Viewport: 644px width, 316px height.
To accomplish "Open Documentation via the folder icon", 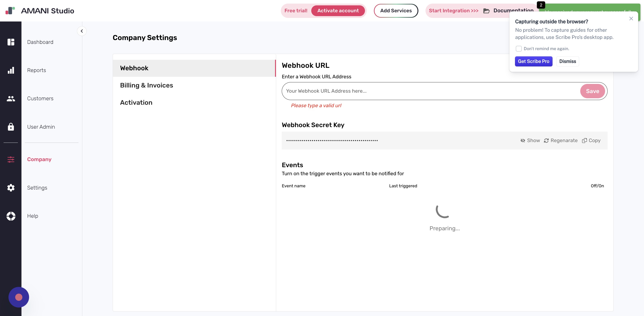I will [487, 11].
